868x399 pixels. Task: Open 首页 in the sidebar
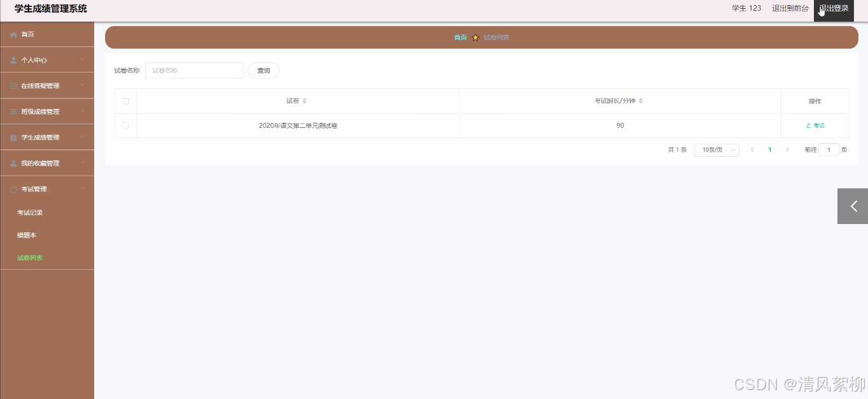[x=47, y=34]
